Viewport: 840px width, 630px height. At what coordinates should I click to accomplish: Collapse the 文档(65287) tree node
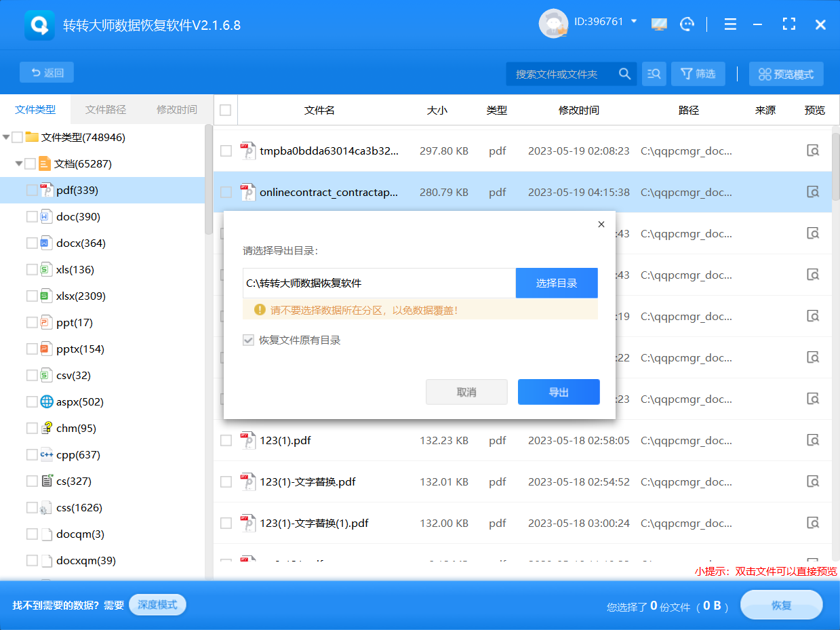tap(19, 163)
